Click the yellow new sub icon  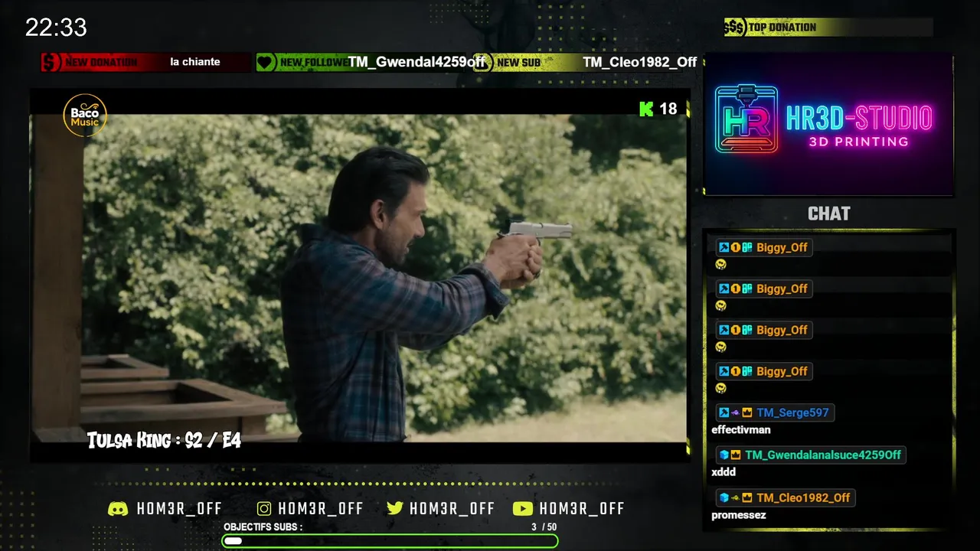tap(482, 63)
